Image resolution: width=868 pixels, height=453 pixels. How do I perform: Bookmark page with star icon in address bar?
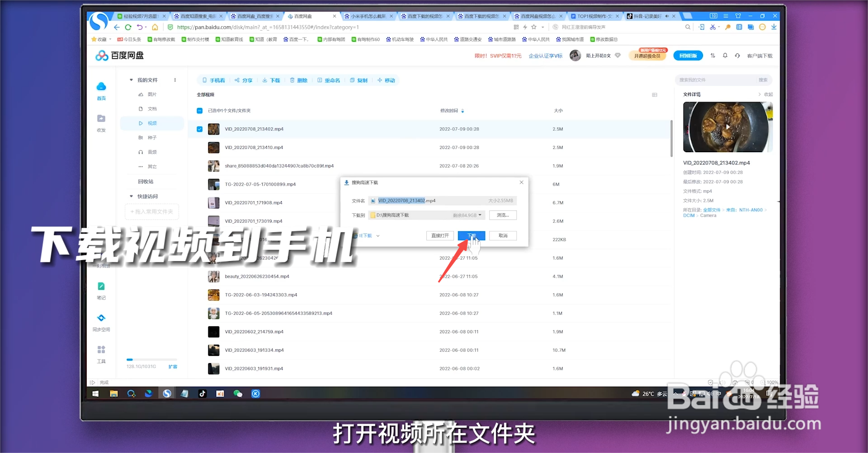(x=534, y=27)
